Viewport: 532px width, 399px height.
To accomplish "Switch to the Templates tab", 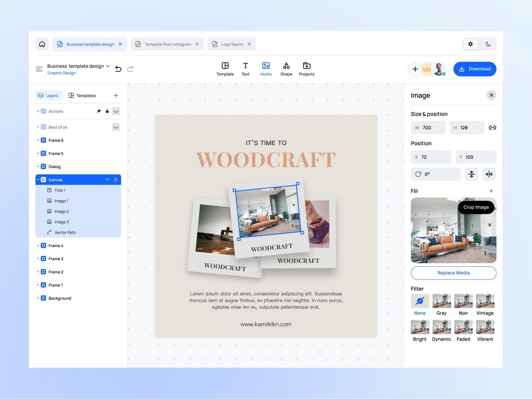I will point(82,95).
